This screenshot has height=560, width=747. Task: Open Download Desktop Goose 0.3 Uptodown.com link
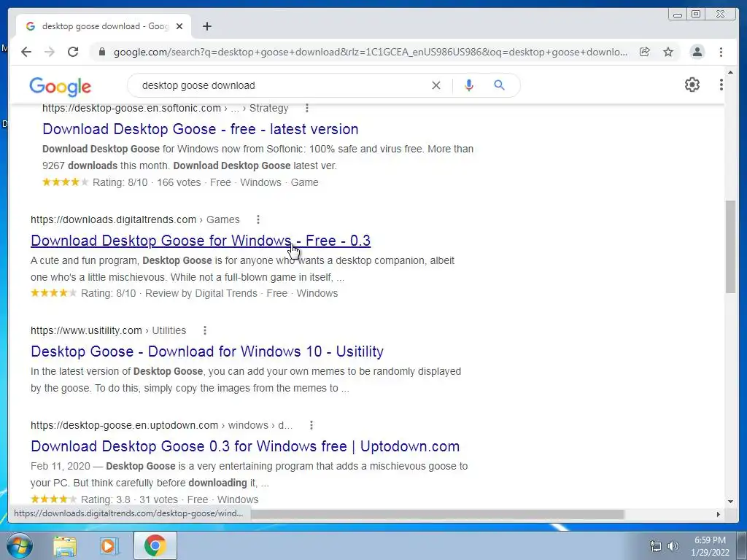click(x=245, y=446)
